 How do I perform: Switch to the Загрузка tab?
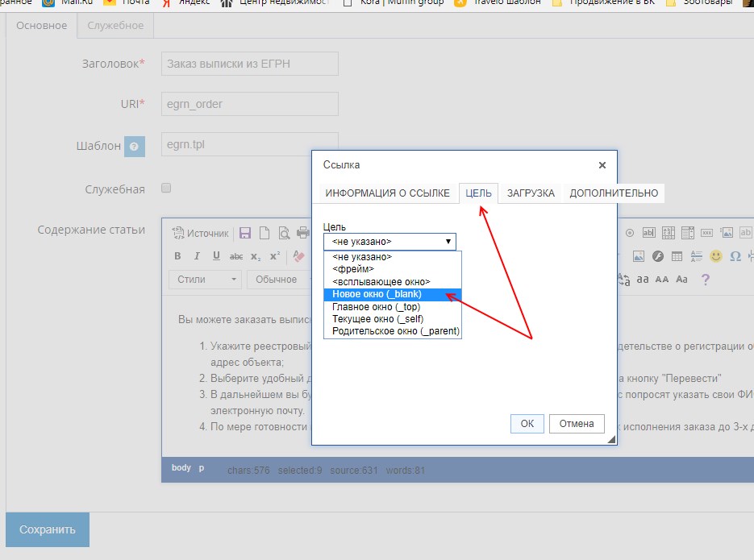click(x=531, y=193)
